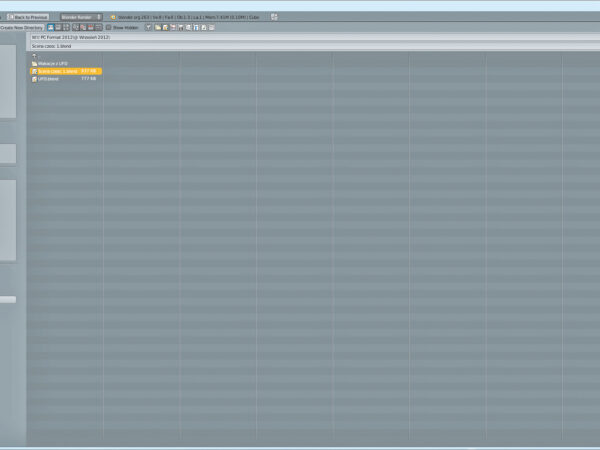The width and height of the screenshot is (600, 450).
Task: Select the UFO.blend file
Action: point(48,79)
